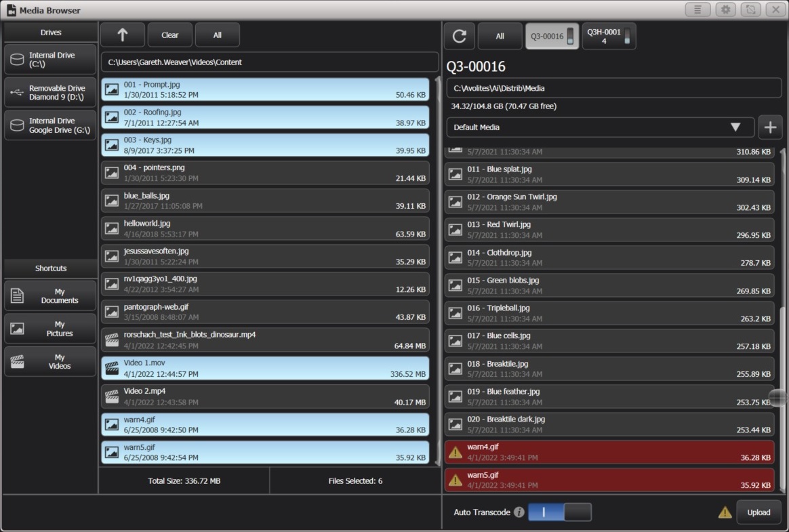Click the resize window icon in title bar

(749, 9)
